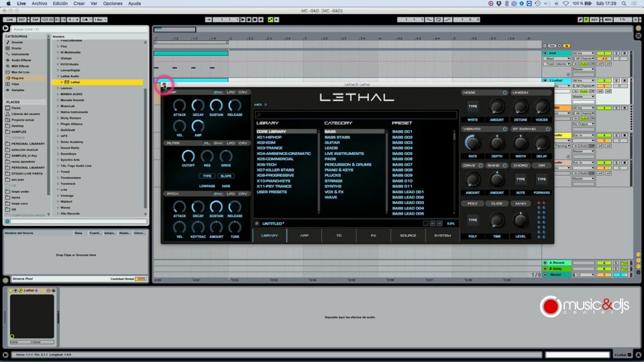Solo the 2 Lethal track
Image resolution: width=644 pixels, height=362 pixels.
coord(616,80)
